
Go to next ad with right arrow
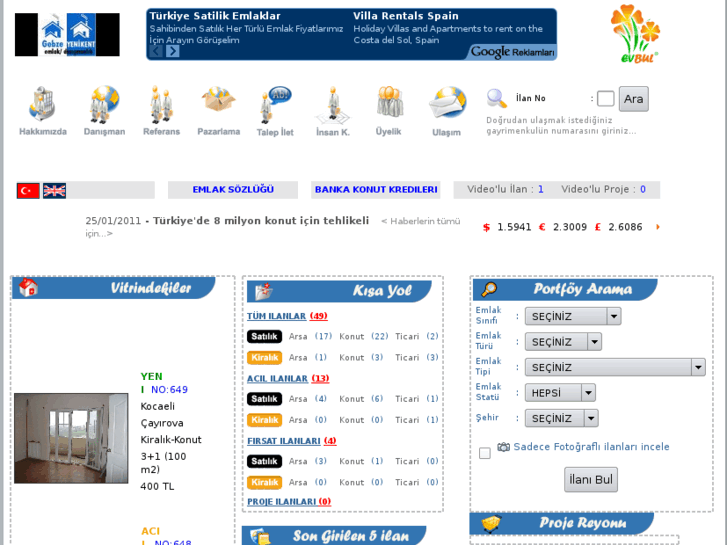[172, 51]
